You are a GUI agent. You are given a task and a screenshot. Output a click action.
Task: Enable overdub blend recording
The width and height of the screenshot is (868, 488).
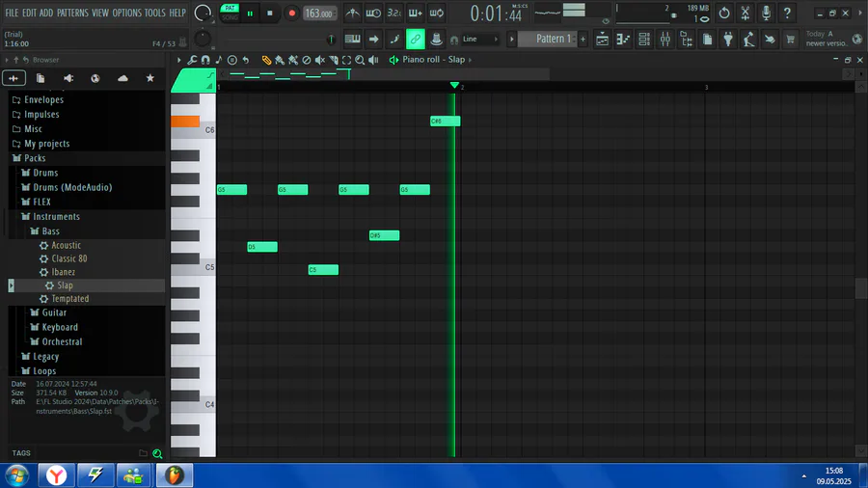[x=415, y=13]
